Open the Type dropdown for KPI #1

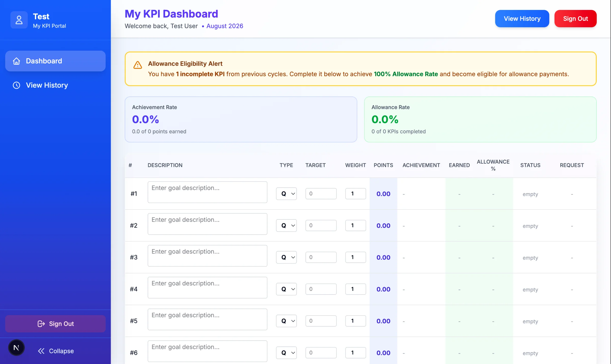(286, 194)
